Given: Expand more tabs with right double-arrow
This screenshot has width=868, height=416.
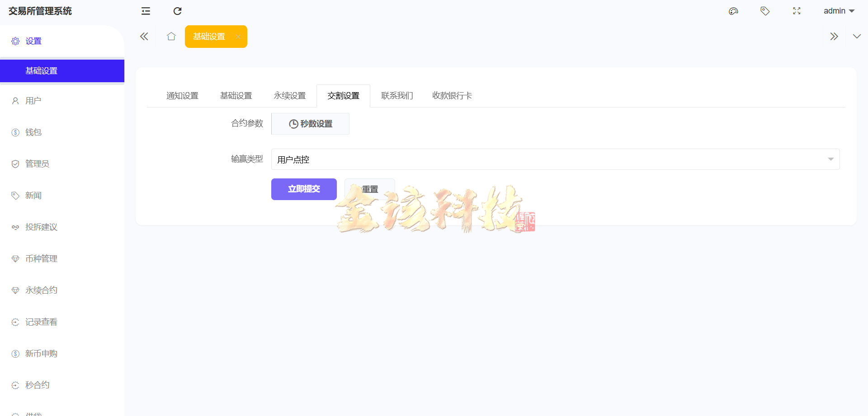Looking at the screenshot, I should pyautogui.click(x=834, y=36).
